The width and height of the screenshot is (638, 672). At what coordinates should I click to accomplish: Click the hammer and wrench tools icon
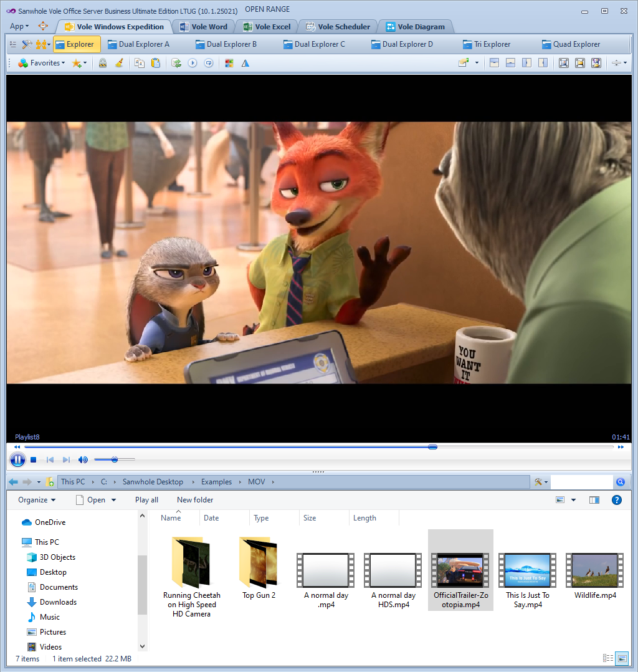coord(27,44)
